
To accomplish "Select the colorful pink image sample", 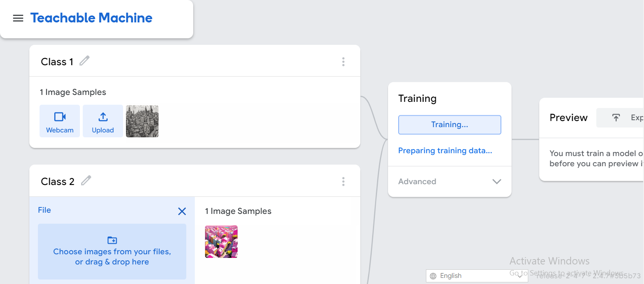I will 221,242.
